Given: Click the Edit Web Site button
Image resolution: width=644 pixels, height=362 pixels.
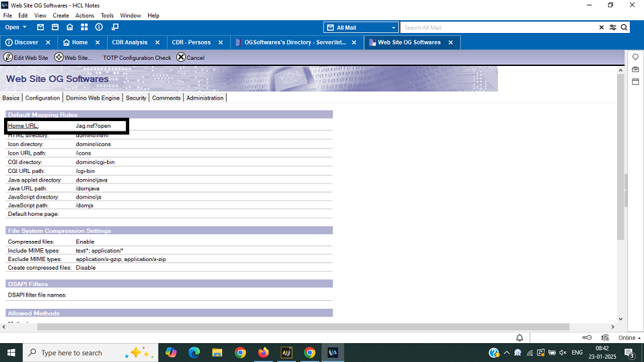Looking at the screenshot, I should (26, 57).
